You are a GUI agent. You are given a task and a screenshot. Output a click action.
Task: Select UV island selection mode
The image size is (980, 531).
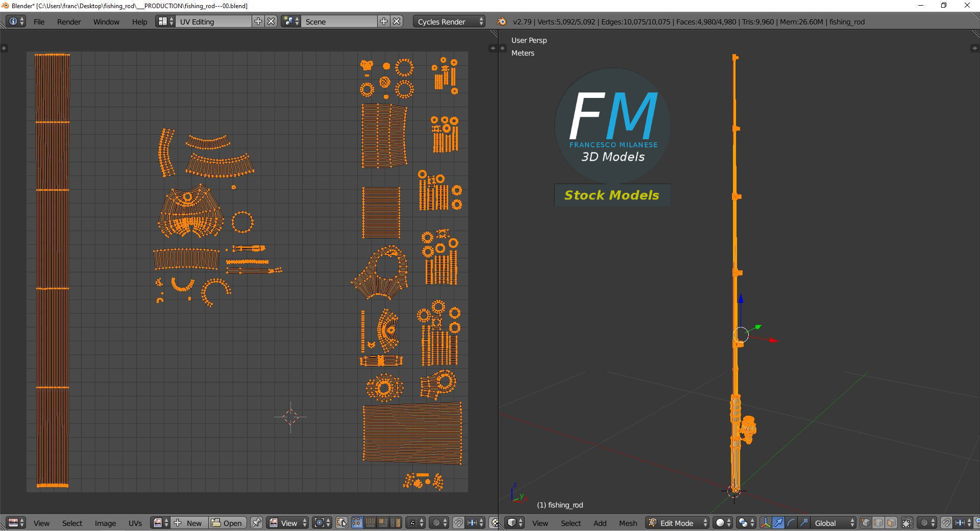coord(396,523)
